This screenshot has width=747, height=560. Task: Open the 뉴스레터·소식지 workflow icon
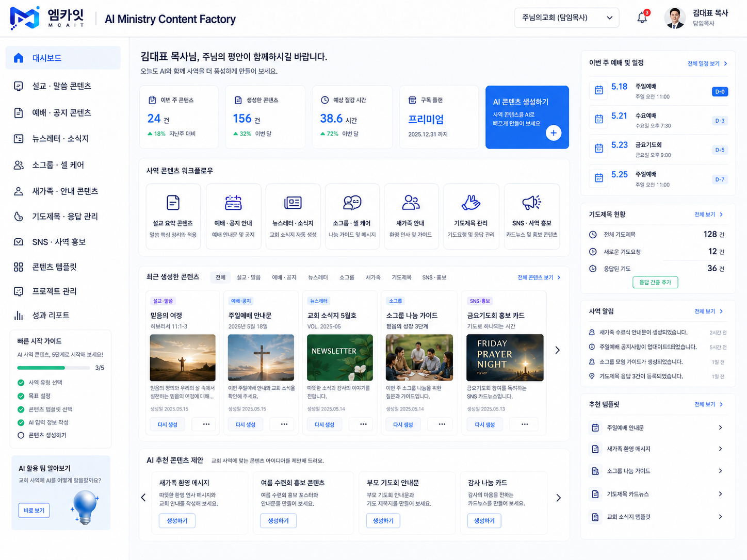point(293,203)
